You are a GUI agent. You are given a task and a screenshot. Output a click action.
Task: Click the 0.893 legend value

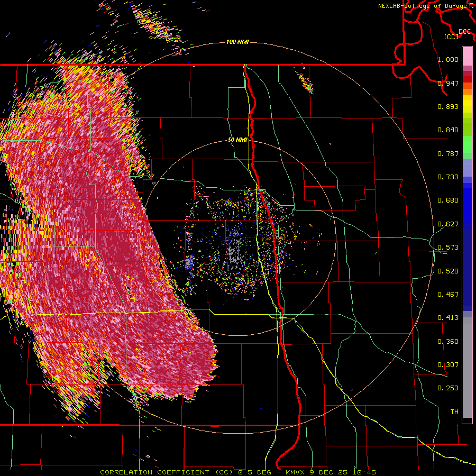coord(448,106)
